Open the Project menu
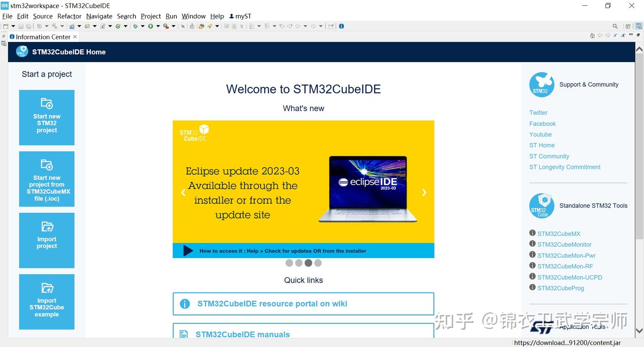This screenshot has height=347, width=644. coord(151,16)
